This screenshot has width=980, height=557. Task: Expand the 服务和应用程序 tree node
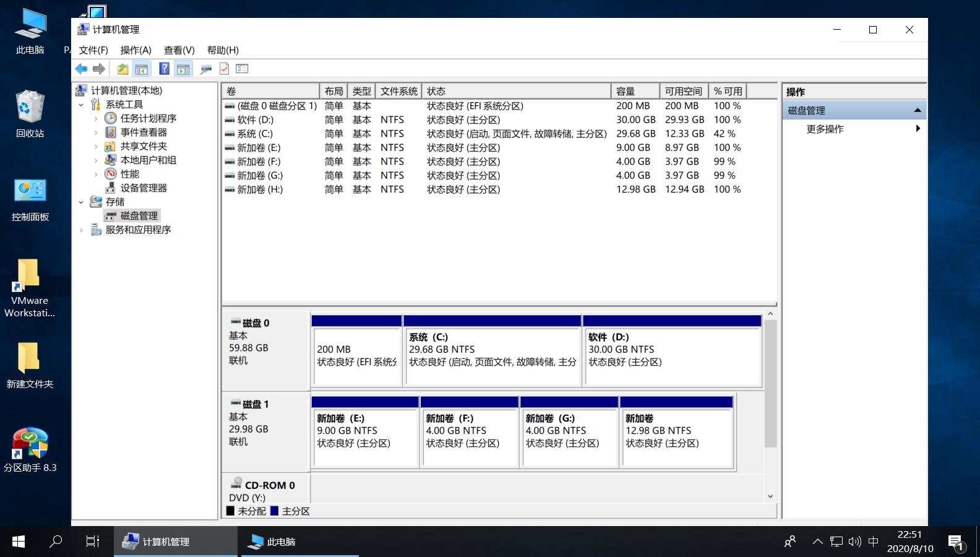click(x=81, y=230)
